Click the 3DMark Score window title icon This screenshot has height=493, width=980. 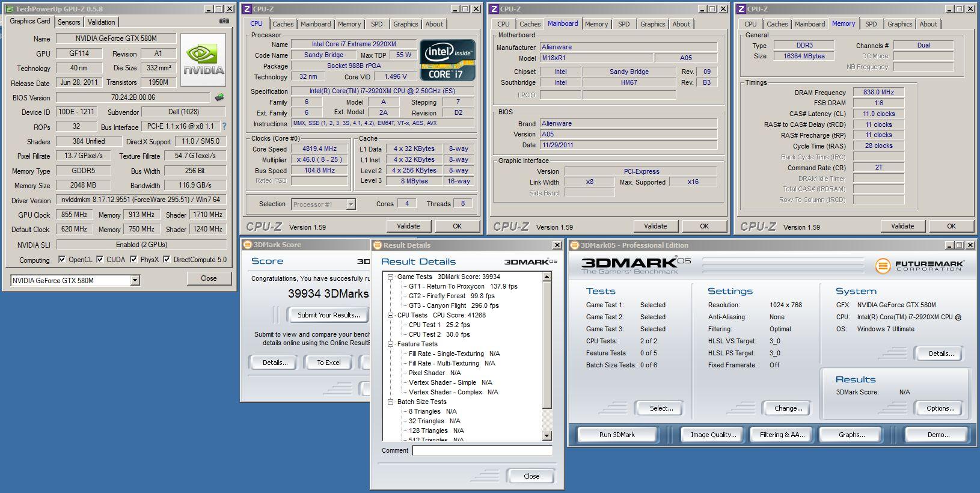pos(247,245)
